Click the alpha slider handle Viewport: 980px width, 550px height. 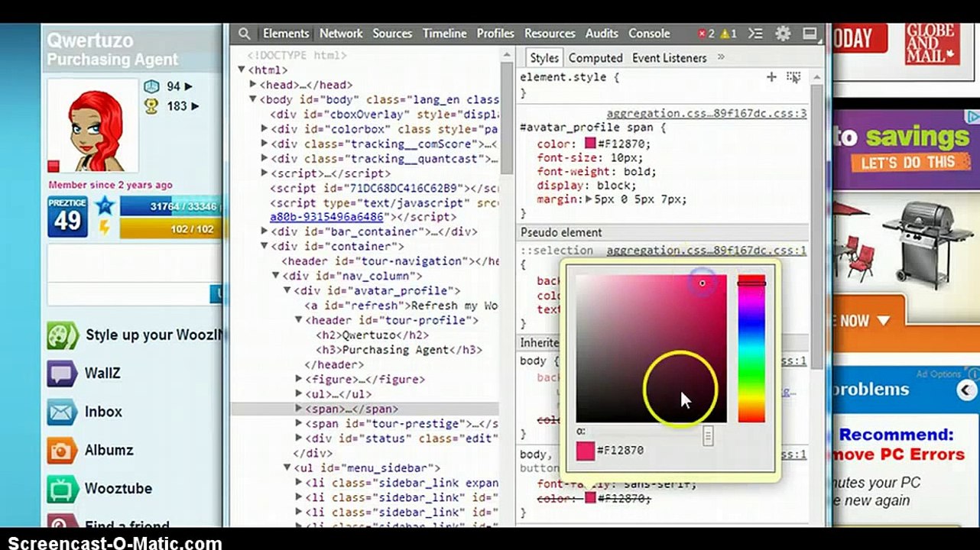tap(708, 436)
